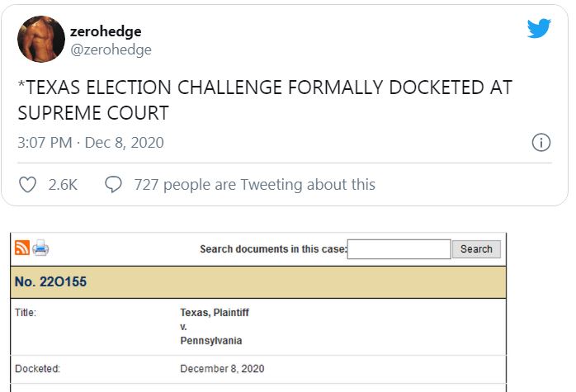Click the tweet info circle icon
Image resolution: width=576 pixels, height=392 pixels.
pos(541,142)
